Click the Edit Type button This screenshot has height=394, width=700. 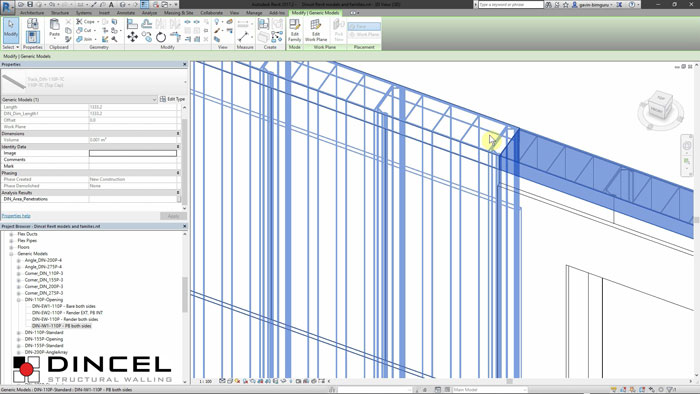click(172, 99)
